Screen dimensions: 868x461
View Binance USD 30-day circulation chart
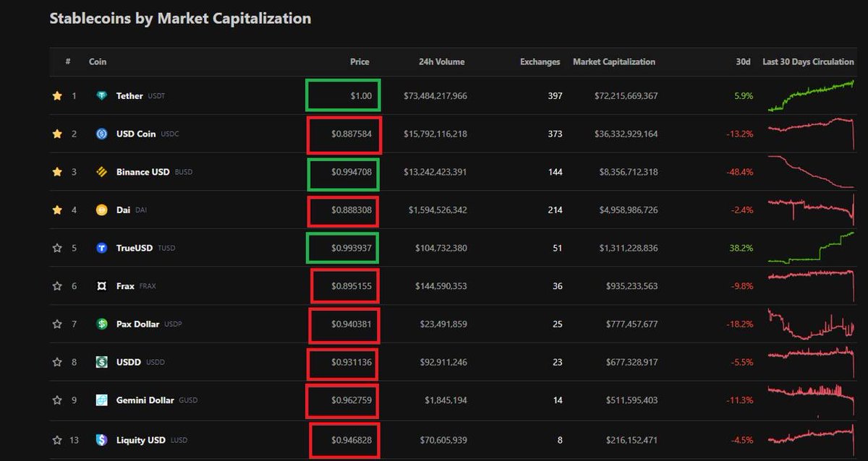click(x=811, y=172)
